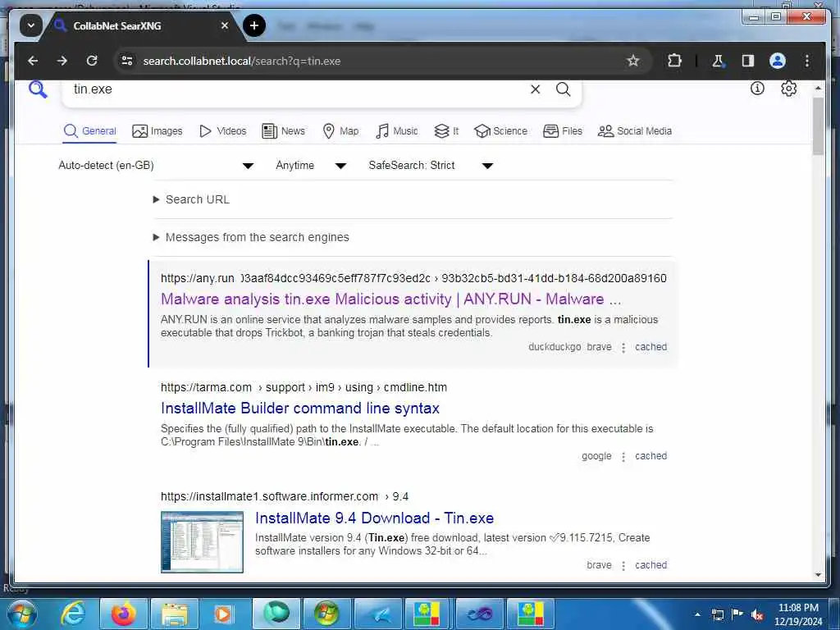Image resolution: width=840 pixels, height=630 pixels.
Task: Switch to the It category
Action: pyautogui.click(x=446, y=131)
